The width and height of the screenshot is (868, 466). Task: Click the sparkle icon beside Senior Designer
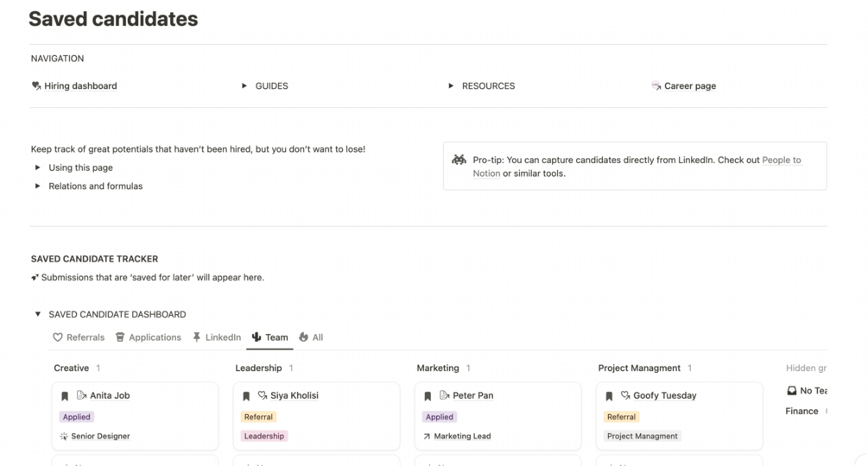click(64, 437)
